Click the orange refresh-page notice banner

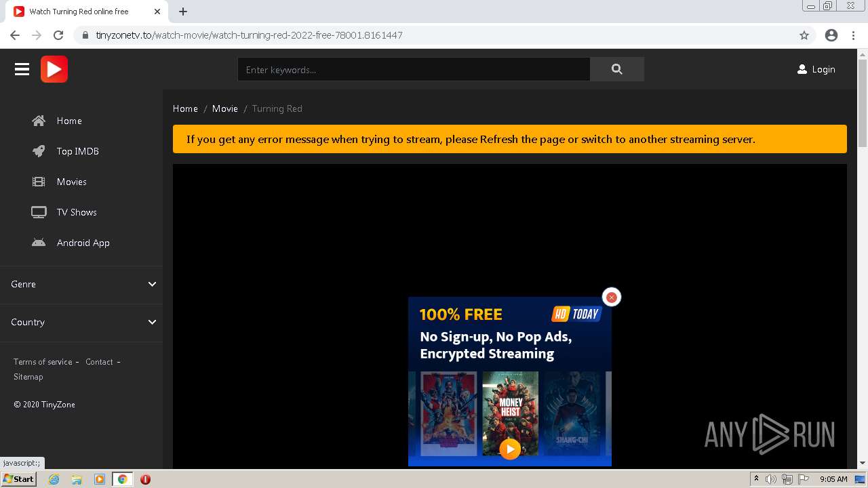point(510,139)
